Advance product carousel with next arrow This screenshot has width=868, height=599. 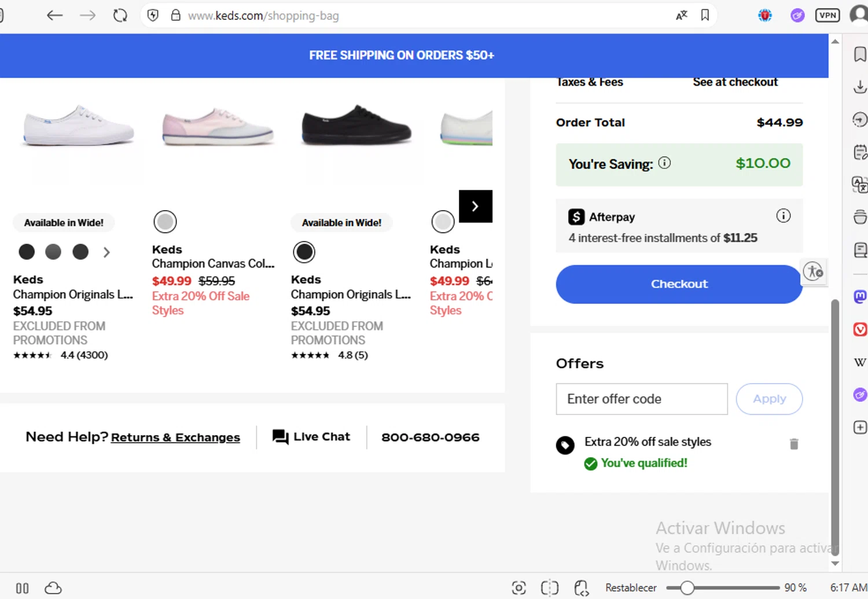coord(475,206)
